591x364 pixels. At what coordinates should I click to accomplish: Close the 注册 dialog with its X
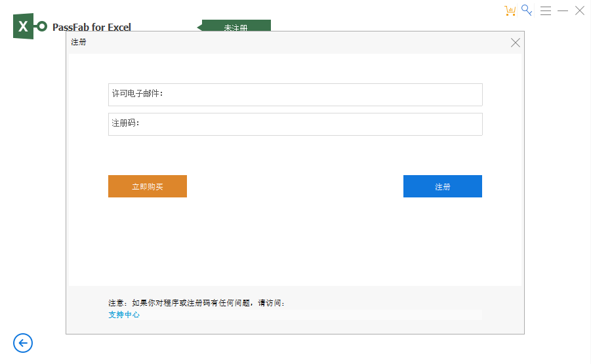(x=515, y=43)
